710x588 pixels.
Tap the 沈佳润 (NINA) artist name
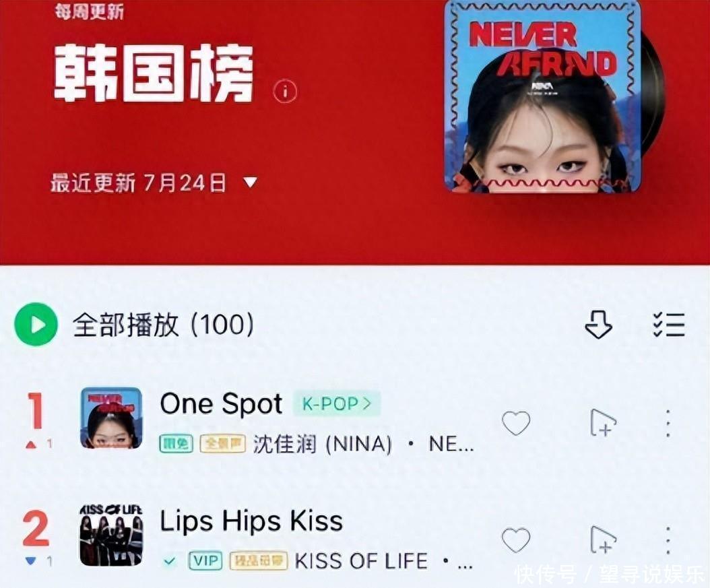pyautogui.click(x=322, y=444)
